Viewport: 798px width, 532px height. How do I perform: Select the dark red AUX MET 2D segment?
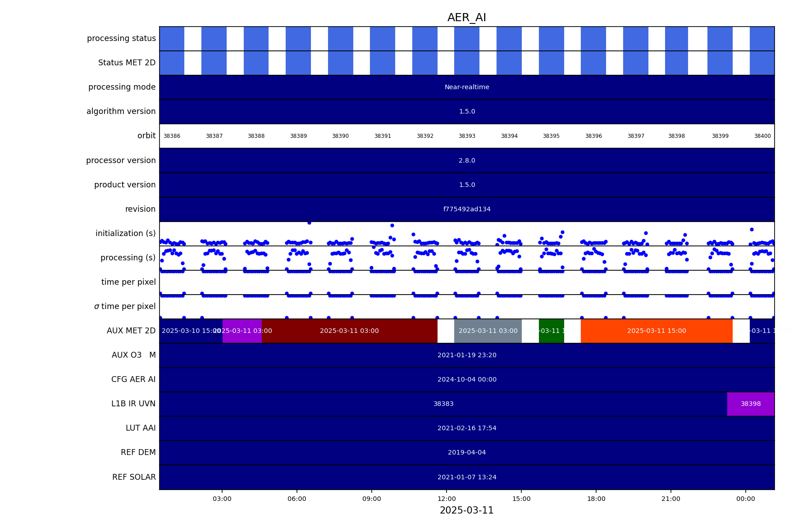pos(349,331)
